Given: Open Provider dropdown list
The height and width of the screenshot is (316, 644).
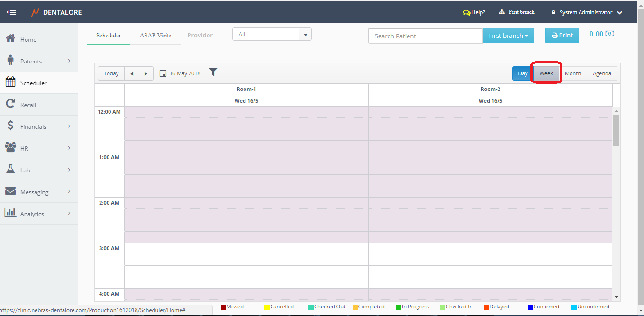Looking at the screenshot, I should [305, 35].
